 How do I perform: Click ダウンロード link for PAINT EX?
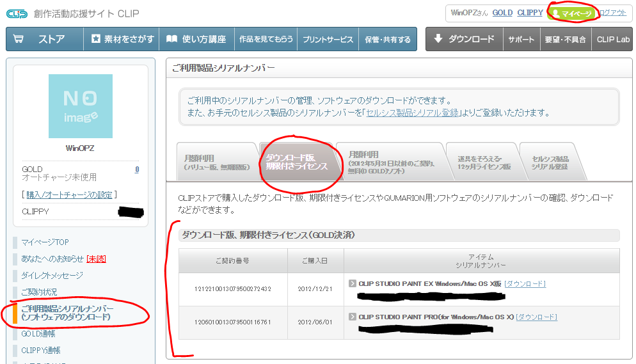pos(525,284)
